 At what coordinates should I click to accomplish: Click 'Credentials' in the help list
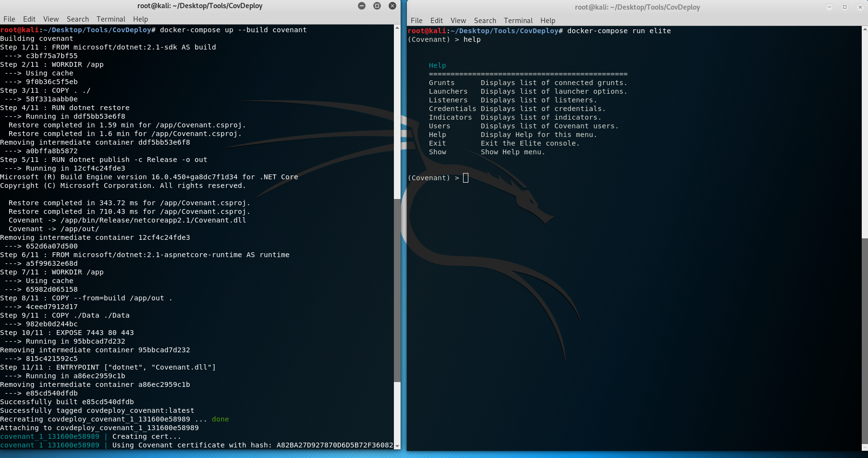point(452,109)
